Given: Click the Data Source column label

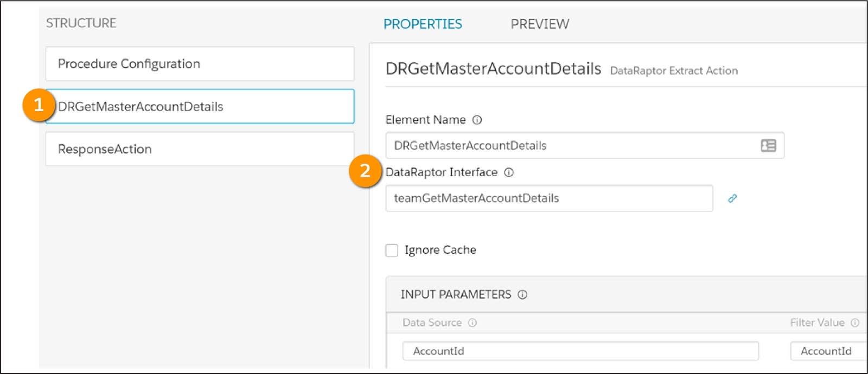Looking at the screenshot, I should 432,323.
